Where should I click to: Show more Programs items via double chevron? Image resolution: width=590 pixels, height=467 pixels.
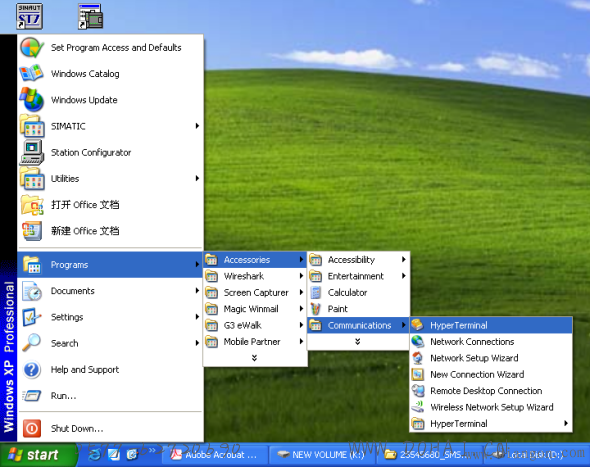pyautogui.click(x=254, y=358)
